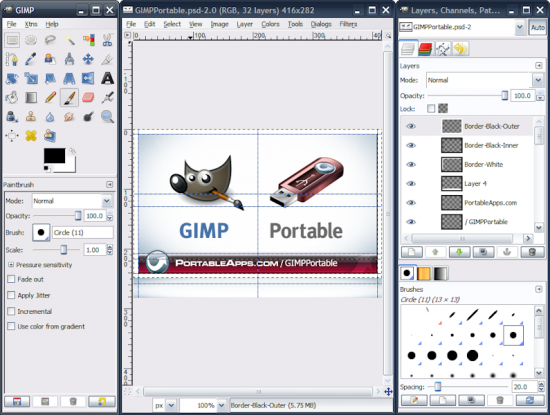Hide the Layer 4 layer

point(411,183)
